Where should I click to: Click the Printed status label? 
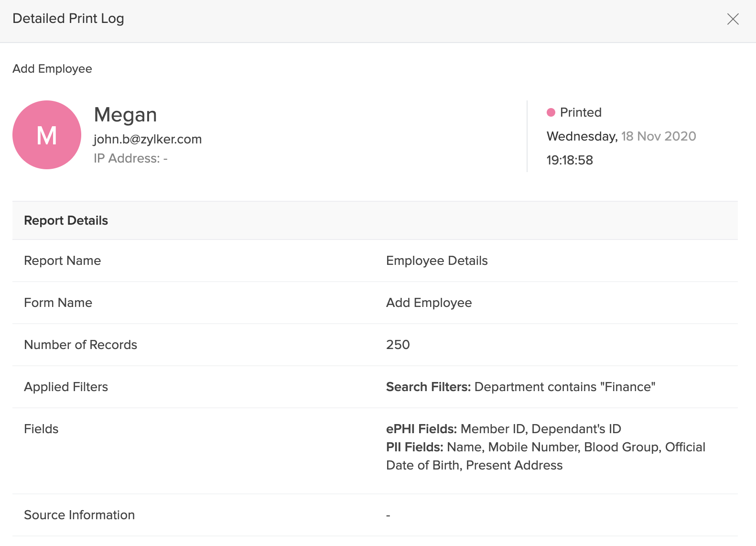pyautogui.click(x=580, y=112)
